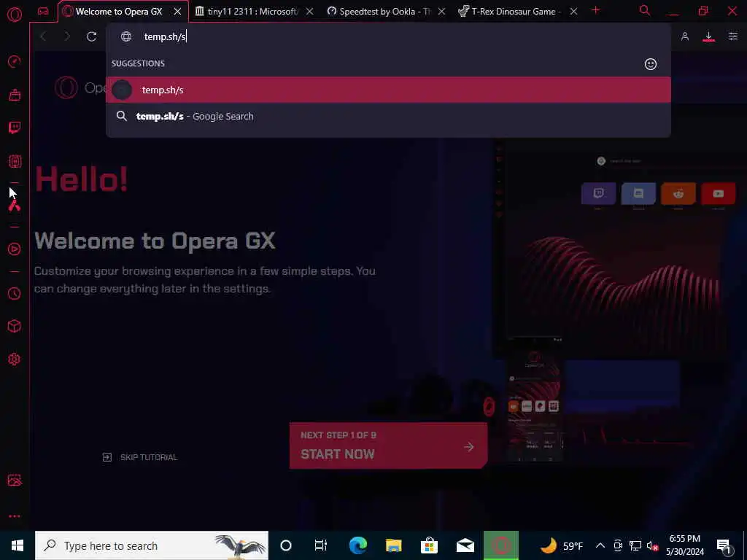The height and width of the screenshot is (560, 747).
Task: Open the Aria AI sidebar icon
Action: coord(15,205)
